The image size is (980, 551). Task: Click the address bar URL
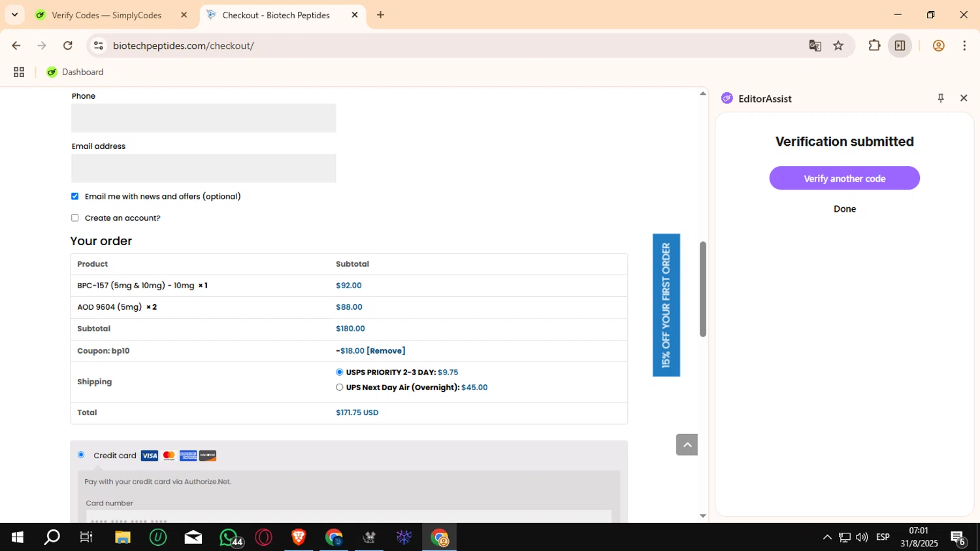click(x=183, y=46)
